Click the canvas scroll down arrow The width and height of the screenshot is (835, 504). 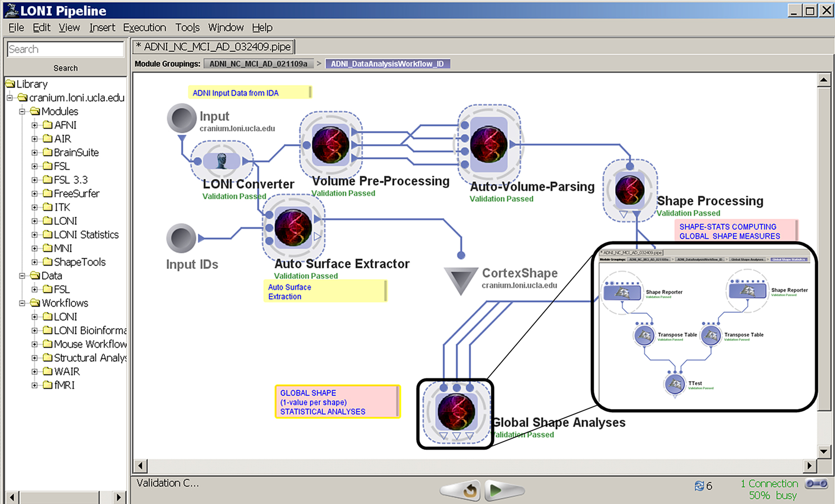point(824,451)
